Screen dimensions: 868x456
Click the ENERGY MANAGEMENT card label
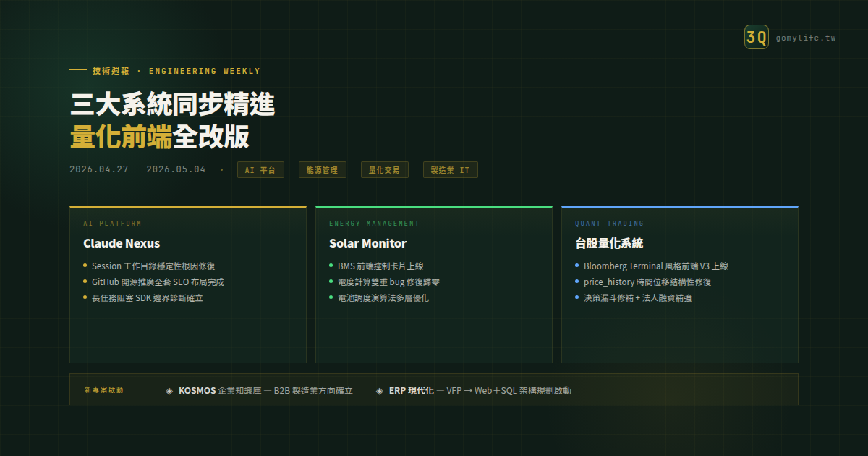tap(374, 224)
